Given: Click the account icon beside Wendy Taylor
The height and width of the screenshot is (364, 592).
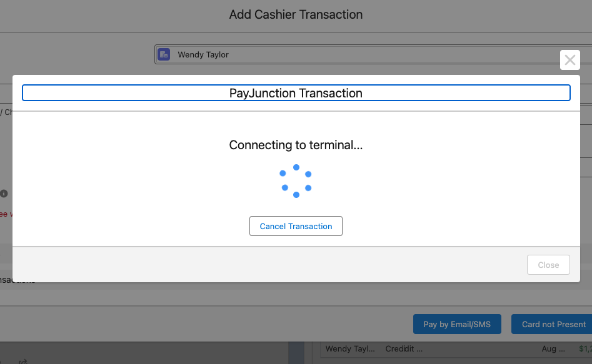Looking at the screenshot, I should 164,54.
